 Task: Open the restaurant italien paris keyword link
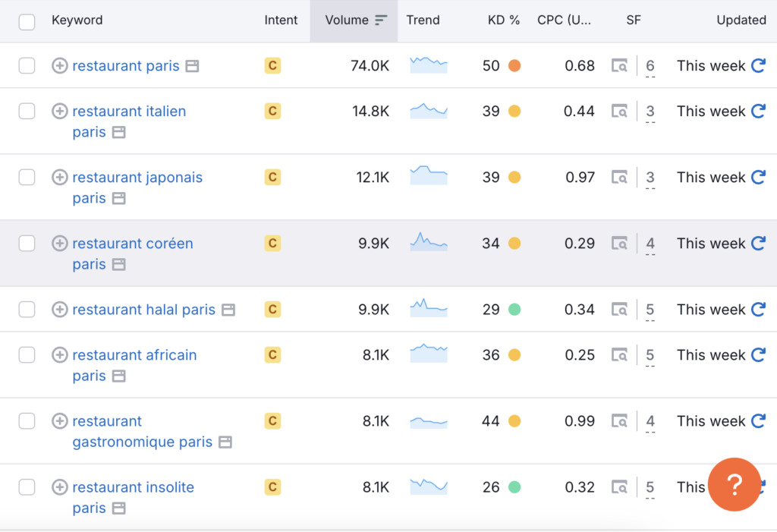point(129,121)
